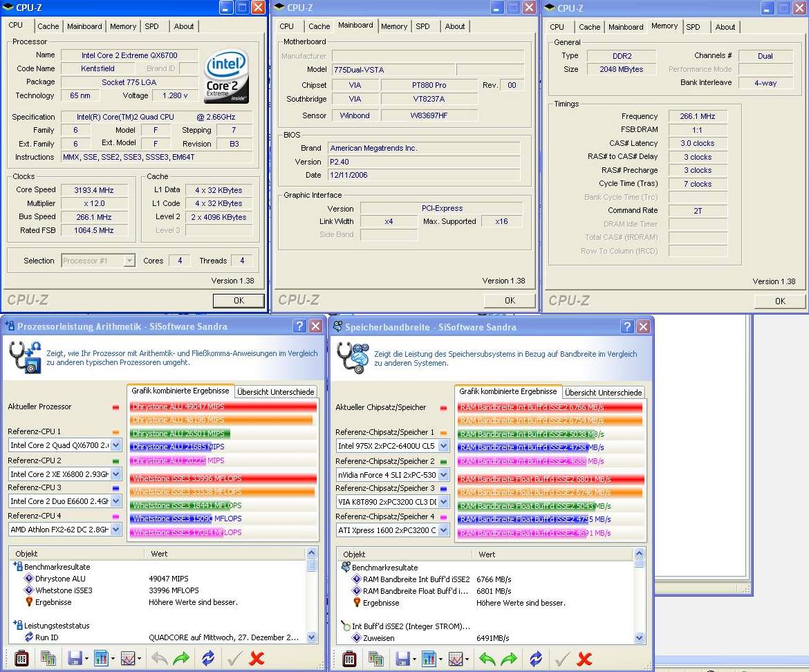Image resolution: width=809 pixels, height=672 pixels.
Task: Click the grey back arrow in Prozessorleistung
Action: (160, 659)
